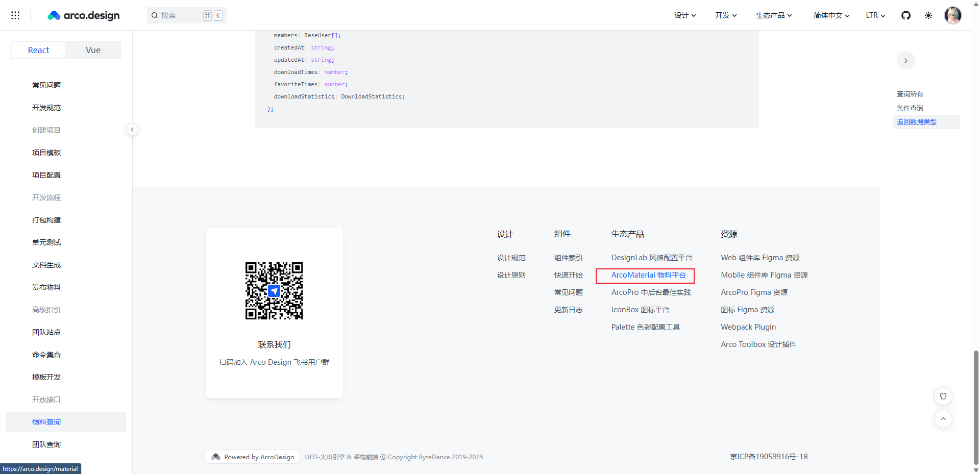The height and width of the screenshot is (474, 980).
Task: Open the GitHub repository icon
Action: tap(905, 15)
